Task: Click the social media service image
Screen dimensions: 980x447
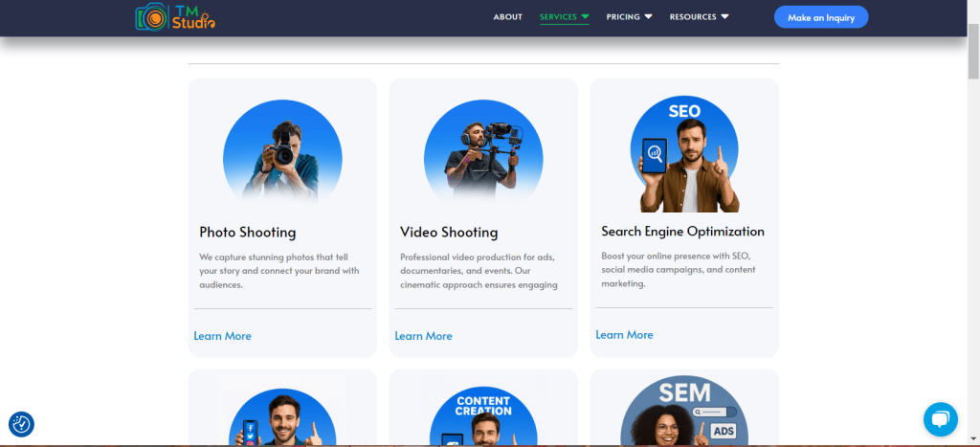Action: [282, 417]
